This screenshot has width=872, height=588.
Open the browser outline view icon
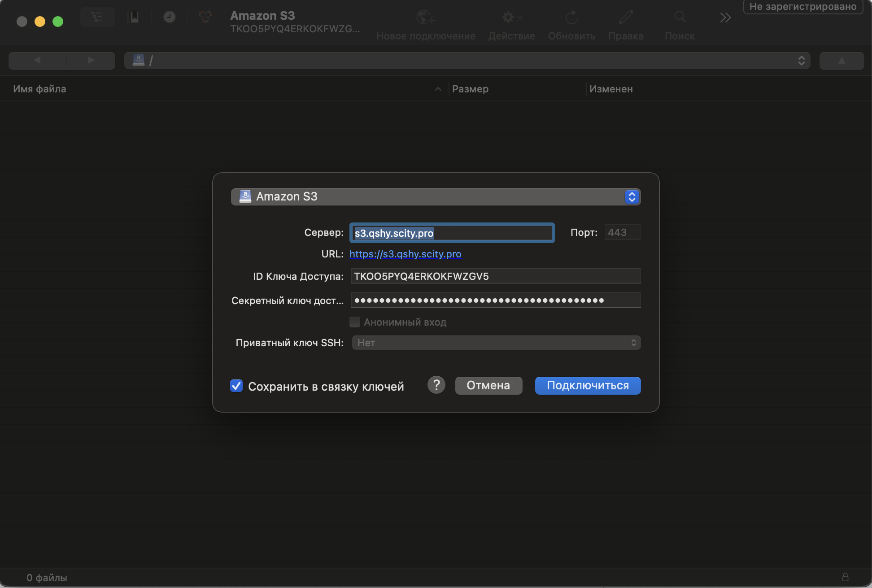click(97, 17)
